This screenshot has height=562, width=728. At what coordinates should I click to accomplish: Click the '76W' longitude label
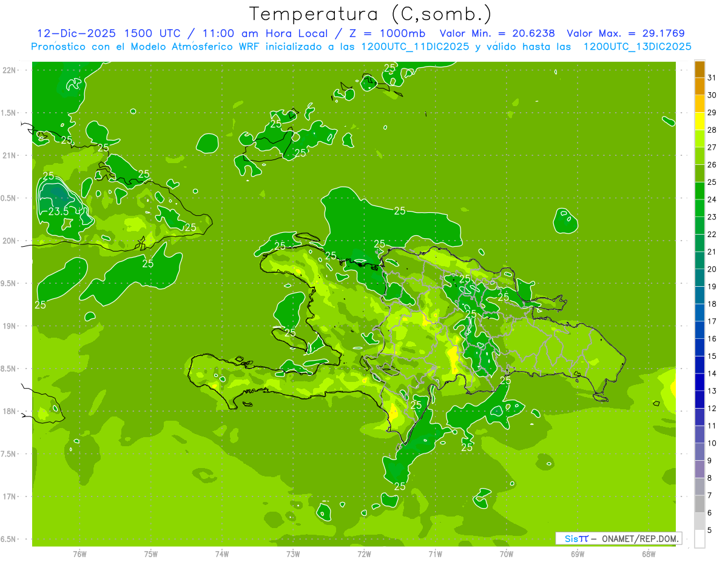tap(79, 554)
